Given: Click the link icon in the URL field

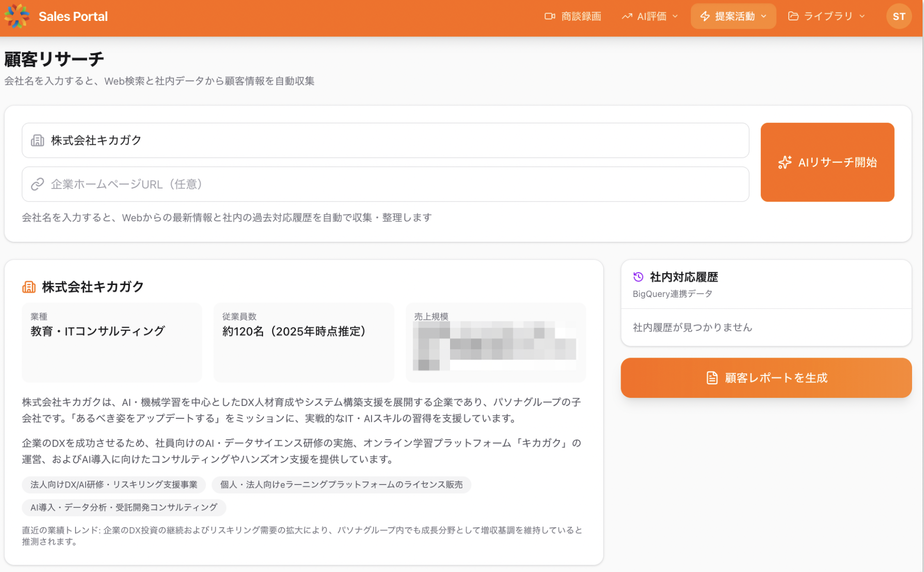Looking at the screenshot, I should [37, 184].
